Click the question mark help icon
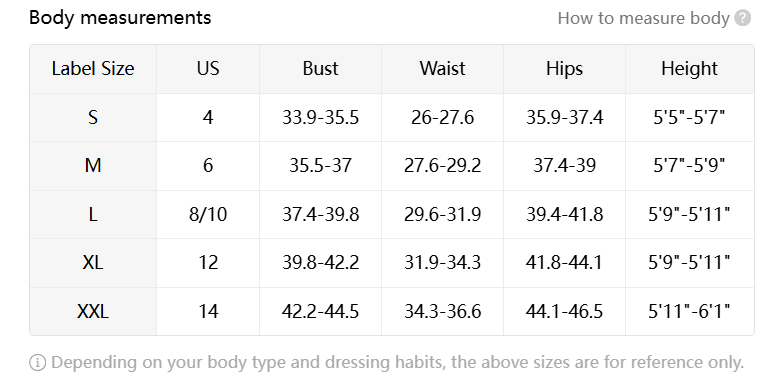 [x=742, y=18]
